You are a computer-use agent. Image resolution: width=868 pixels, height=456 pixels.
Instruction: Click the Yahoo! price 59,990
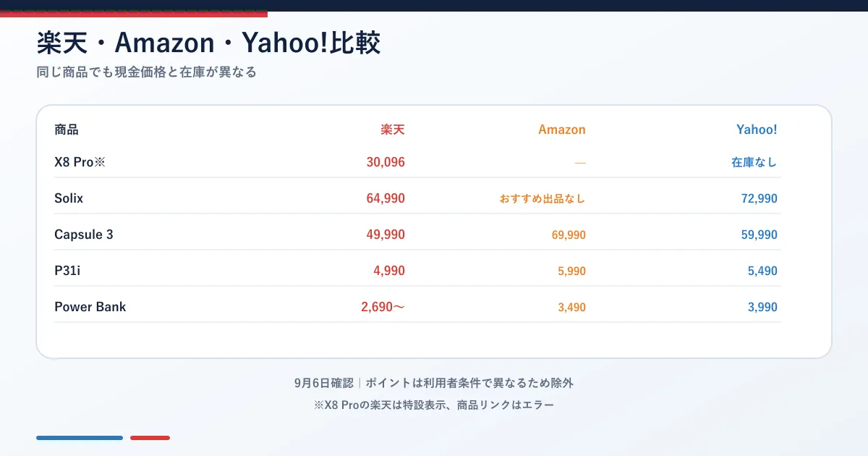(x=759, y=235)
